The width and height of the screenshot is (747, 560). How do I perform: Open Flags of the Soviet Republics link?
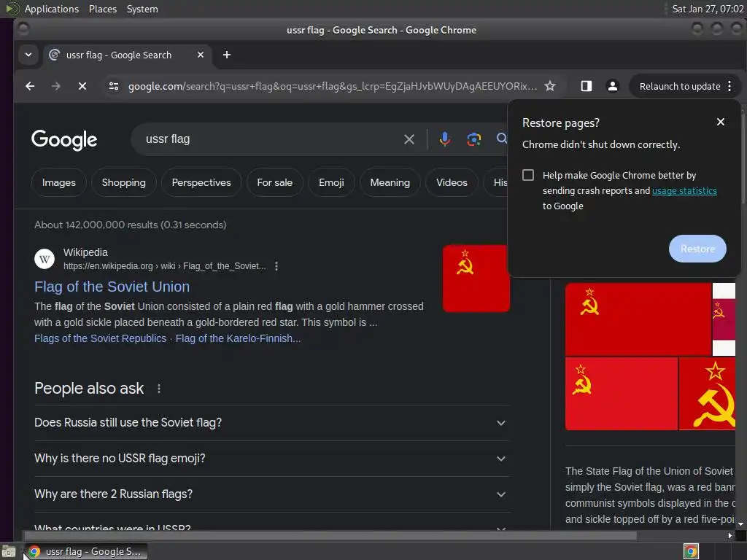click(x=100, y=338)
